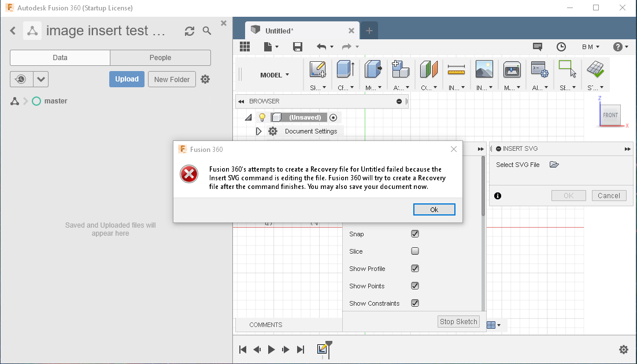Viewport: 637px width, 364px height.
Task: Open the File menu dropdown
Action: click(271, 47)
